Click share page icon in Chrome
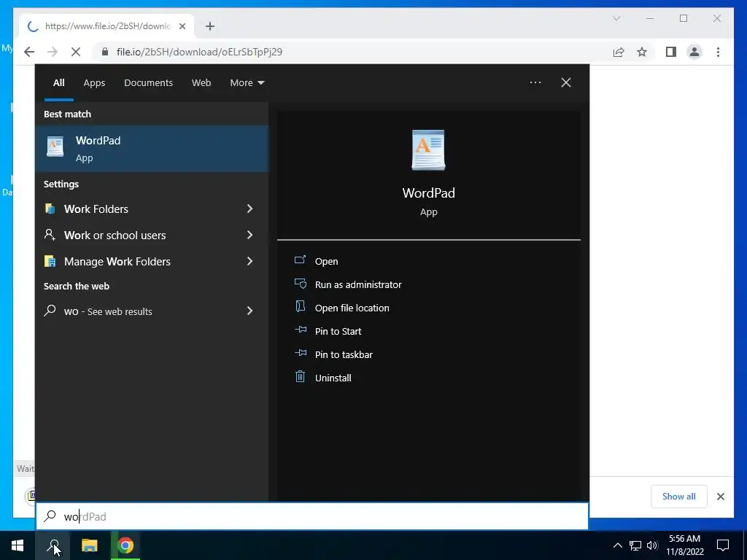This screenshot has height=560, width=747. point(619,52)
